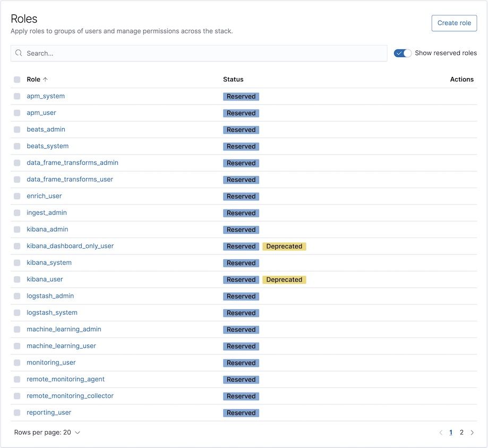Open the kibana_dashboard_only_user role

point(70,246)
